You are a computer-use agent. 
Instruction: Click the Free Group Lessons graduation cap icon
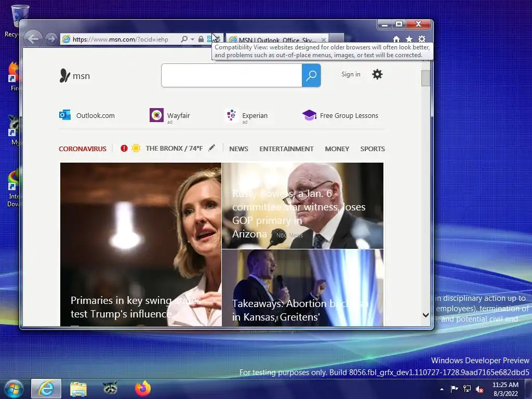point(309,115)
